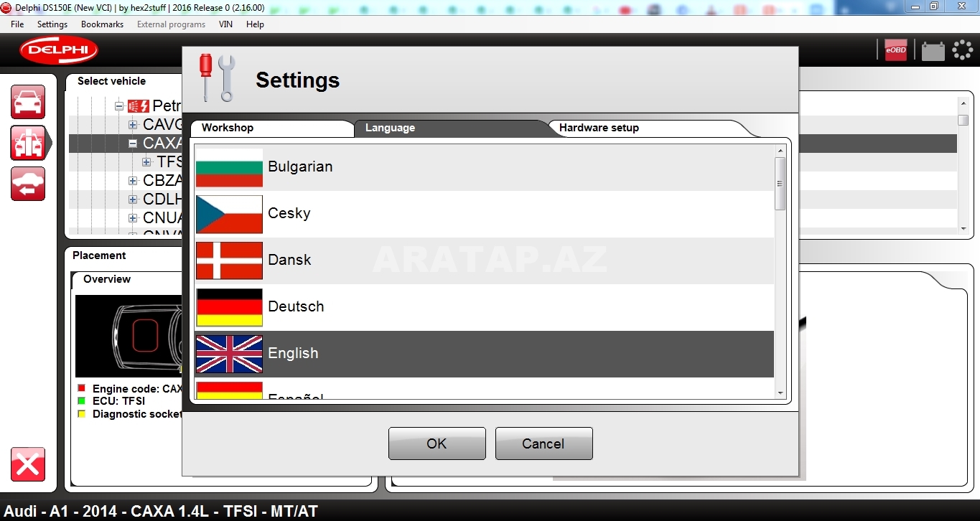
Task: Open the eOBD icon
Action: point(895,50)
